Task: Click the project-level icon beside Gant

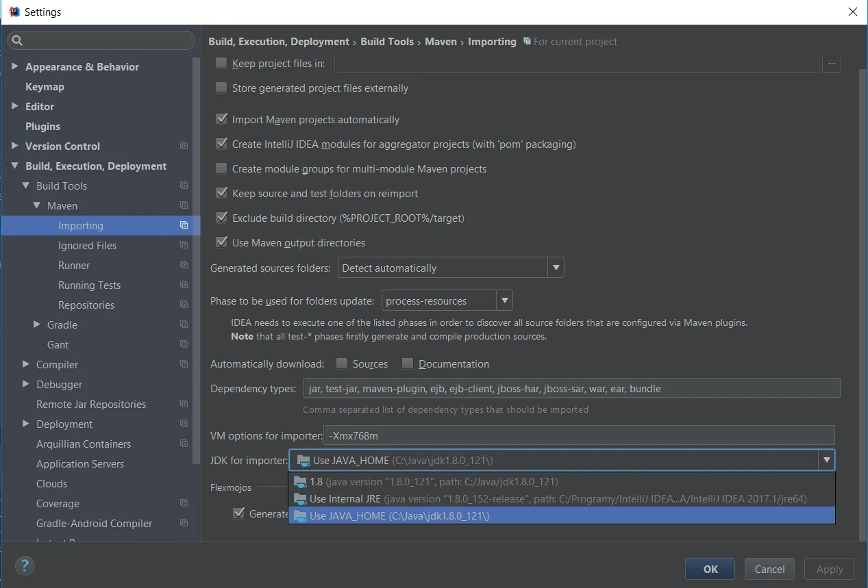Action: [184, 344]
